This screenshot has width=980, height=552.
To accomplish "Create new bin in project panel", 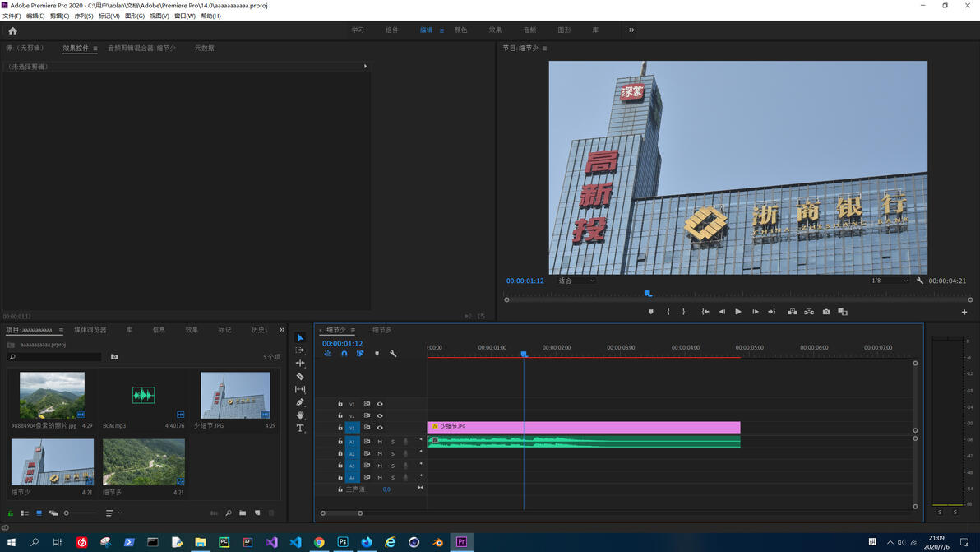I will pos(243,513).
